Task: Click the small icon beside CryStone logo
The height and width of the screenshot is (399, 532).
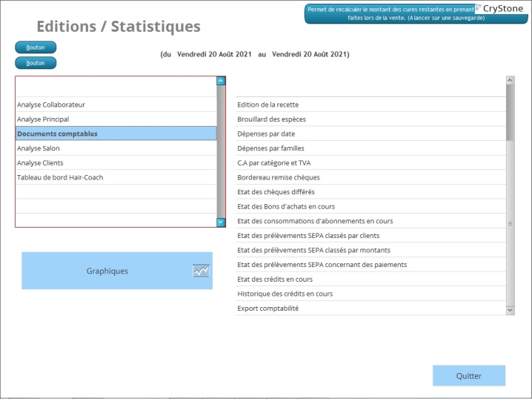Action: pos(478,7)
